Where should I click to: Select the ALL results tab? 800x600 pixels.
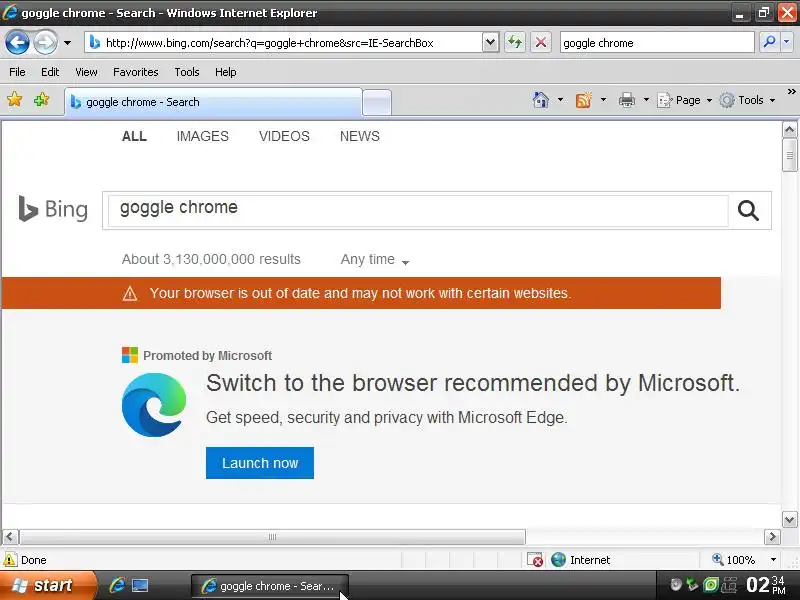click(x=134, y=136)
